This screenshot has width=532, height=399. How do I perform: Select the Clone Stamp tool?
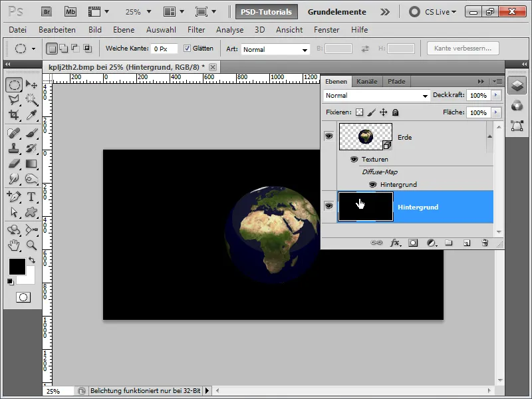pyautogui.click(x=14, y=148)
